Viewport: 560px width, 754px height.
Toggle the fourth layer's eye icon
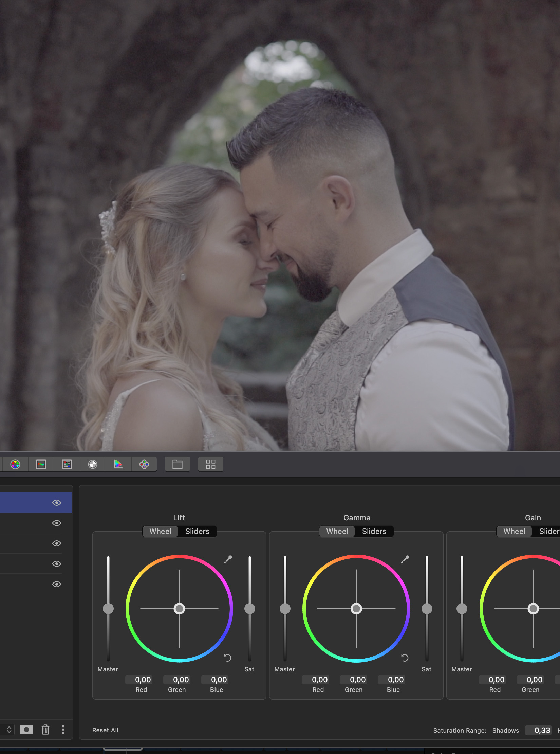pyautogui.click(x=57, y=564)
